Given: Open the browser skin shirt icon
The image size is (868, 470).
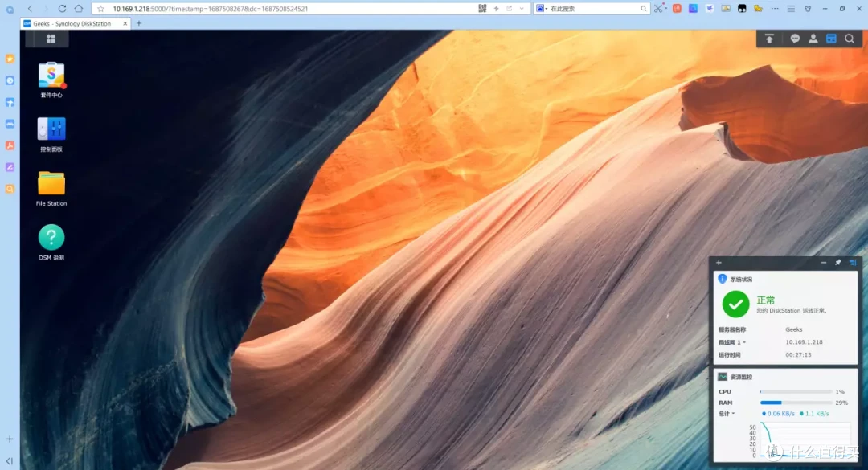Looking at the screenshot, I should pos(808,9).
